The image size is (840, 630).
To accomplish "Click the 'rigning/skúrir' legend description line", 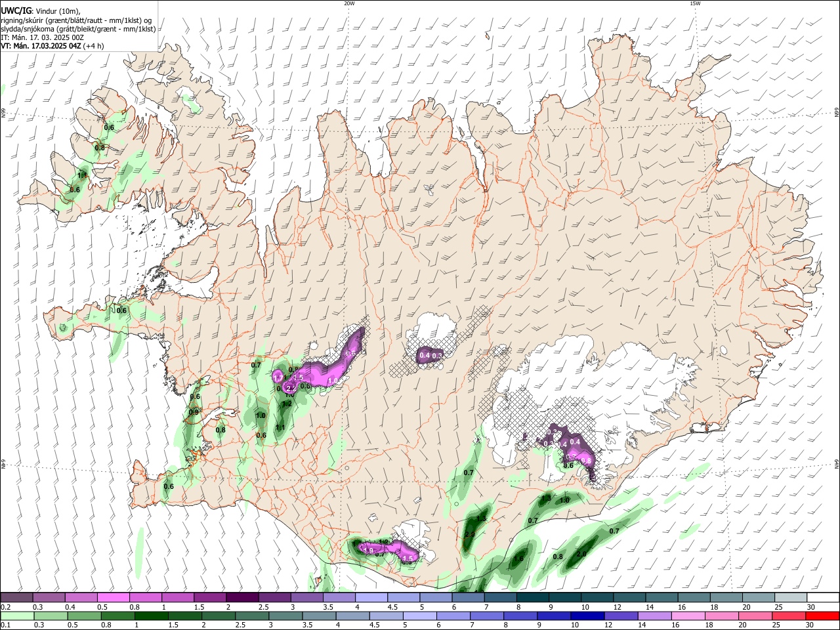I will [x=76, y=20].
